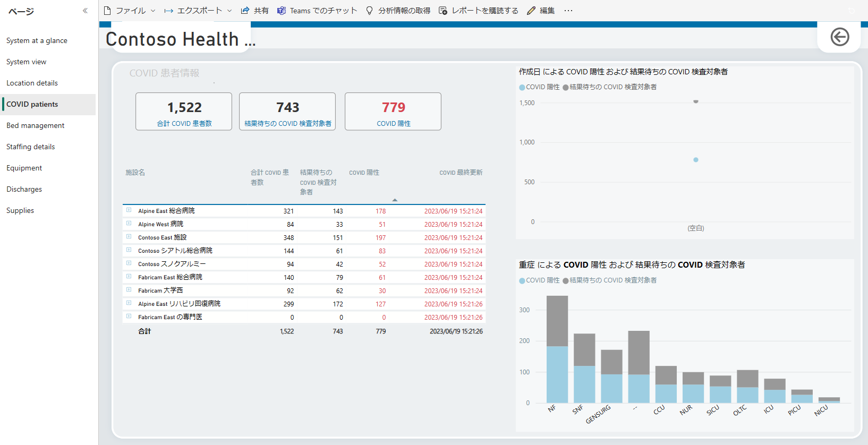
Task: Select the CCU bar
Action: click(x=666, y=384)
